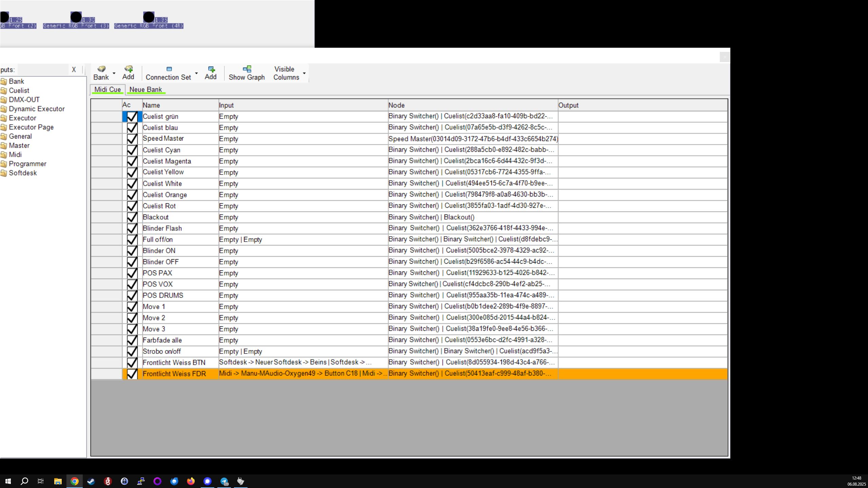Select the Strobo on/off row name
Screen dimensions: 868x488
point(161,351)
